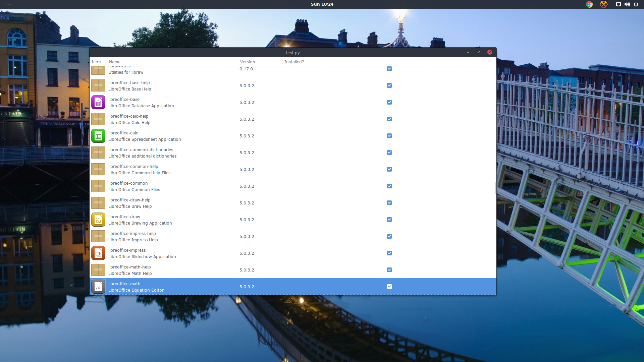This screenshot has width=644, height=362.
Task: Sort by the Installed? column header
Action: coord(389,62)
